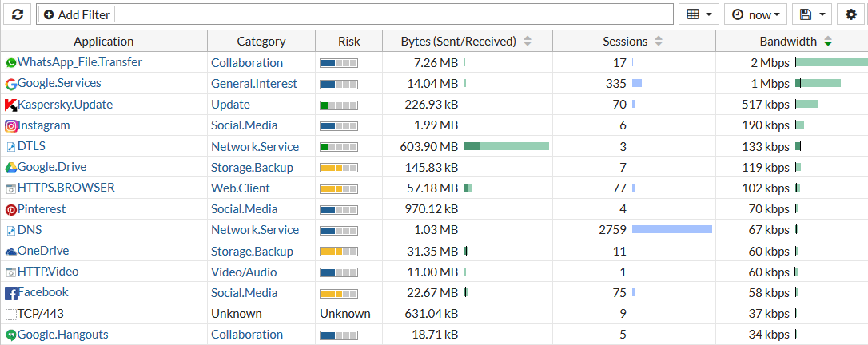Screen dimensions: 868x345
Task: Click the General.Interest category link
Action: (x=254, y=84)
